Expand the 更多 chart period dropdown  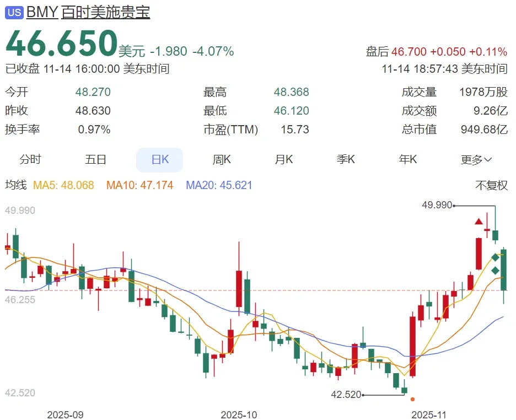pyautogui.click(x=476, y=160)
